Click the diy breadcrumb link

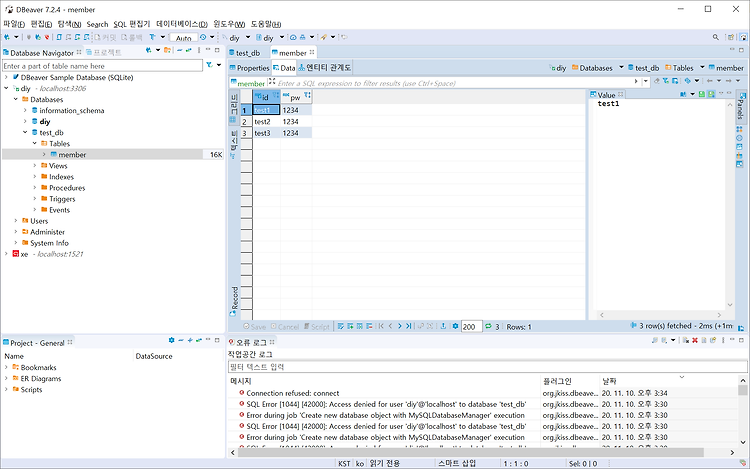(x=558, y=68)
